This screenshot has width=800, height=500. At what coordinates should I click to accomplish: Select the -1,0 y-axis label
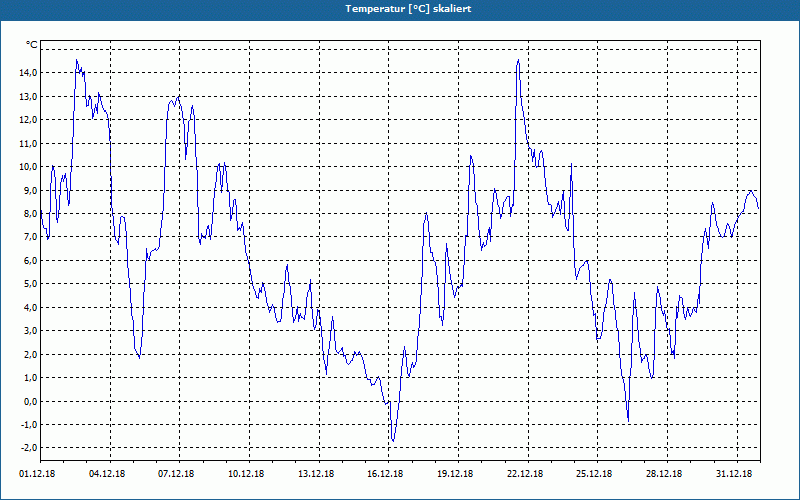point(29,424)
